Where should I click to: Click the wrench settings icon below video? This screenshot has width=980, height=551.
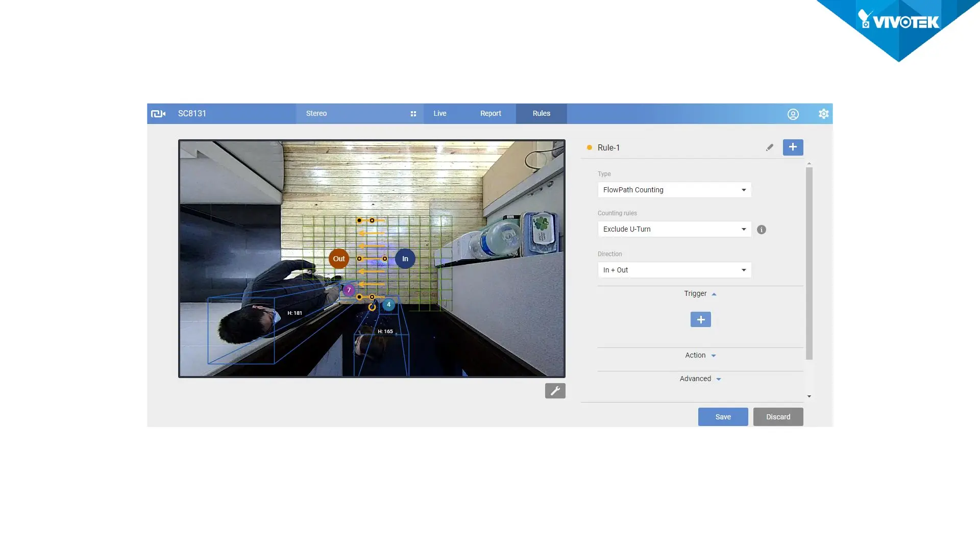[x=555, y=391]
